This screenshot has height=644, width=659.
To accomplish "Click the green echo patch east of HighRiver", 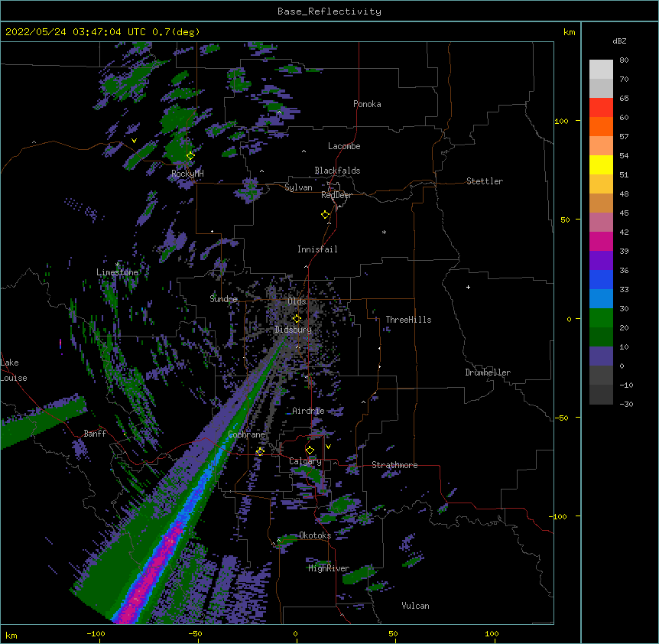I will click(359, 575).
